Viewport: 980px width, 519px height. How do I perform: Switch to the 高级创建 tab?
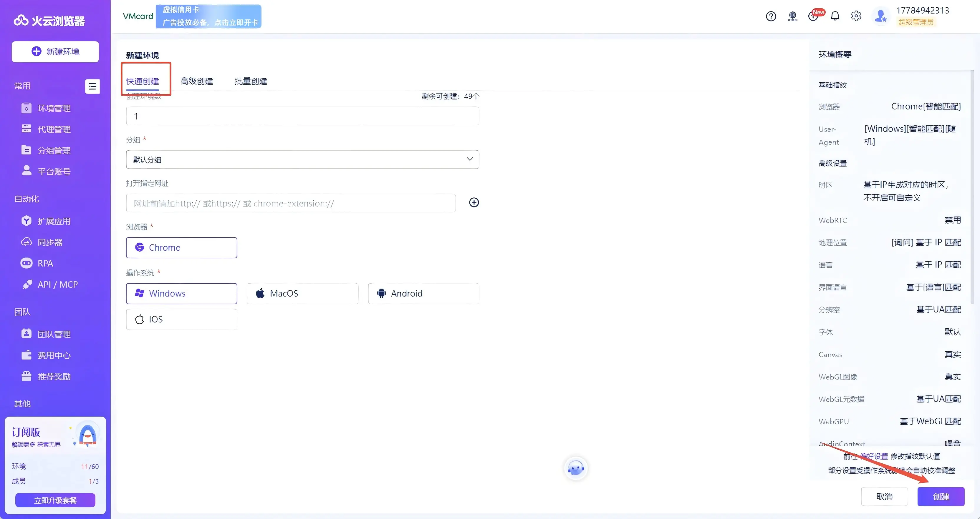click(197, 81)
